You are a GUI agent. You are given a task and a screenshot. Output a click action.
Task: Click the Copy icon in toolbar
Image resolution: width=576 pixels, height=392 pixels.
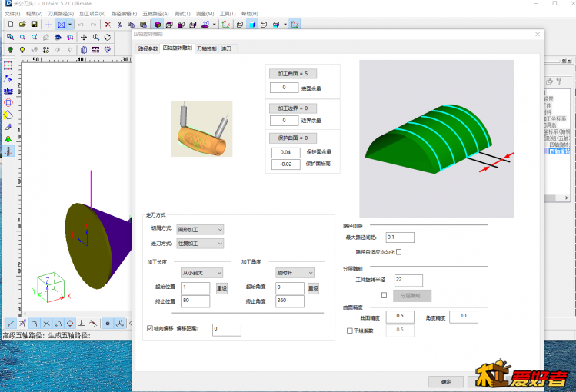pyautogui.click(x=132, y=25)
